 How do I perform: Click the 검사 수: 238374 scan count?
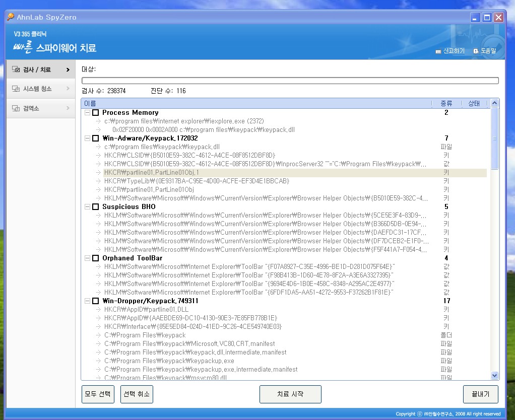pyautogui.click(x=103, y=91)
